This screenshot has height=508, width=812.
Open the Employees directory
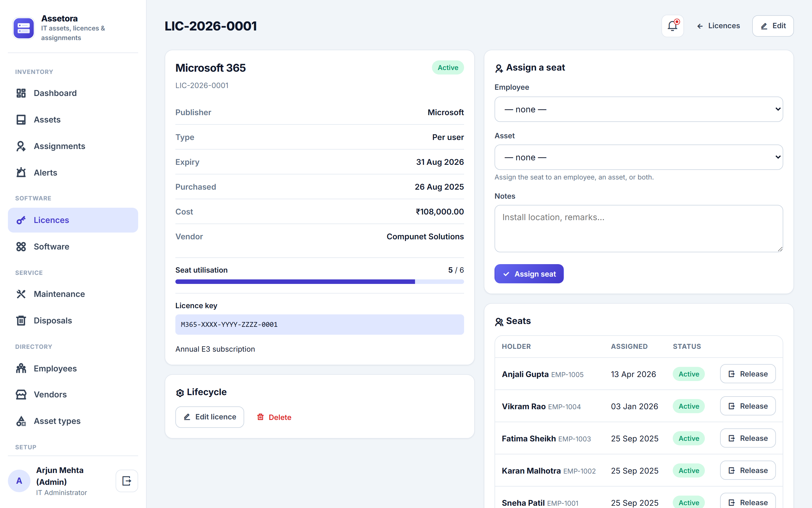(73, 369)
